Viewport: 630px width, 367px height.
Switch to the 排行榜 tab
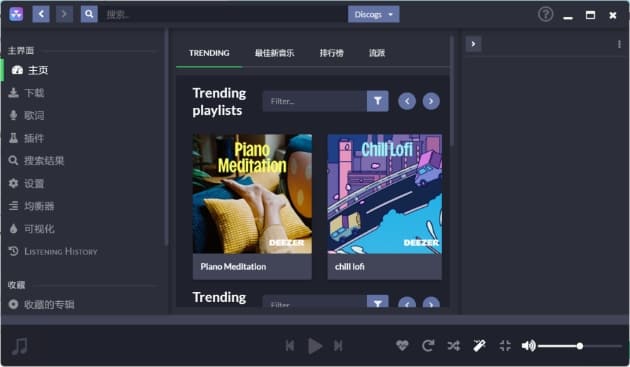tap(331, 53)
